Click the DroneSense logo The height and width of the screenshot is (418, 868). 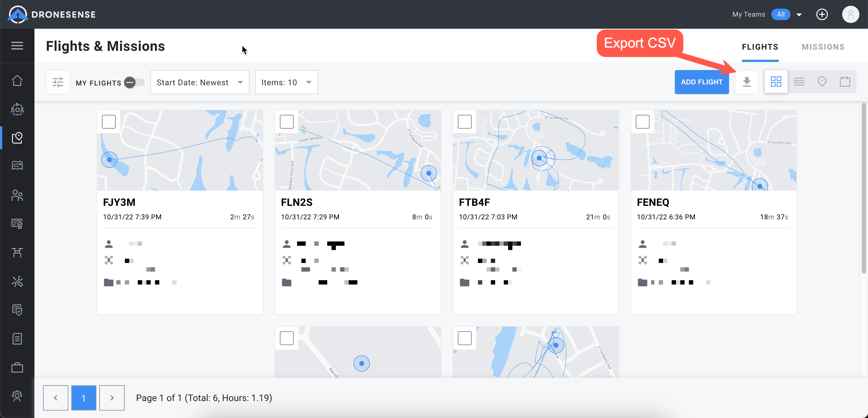(52, 14)
